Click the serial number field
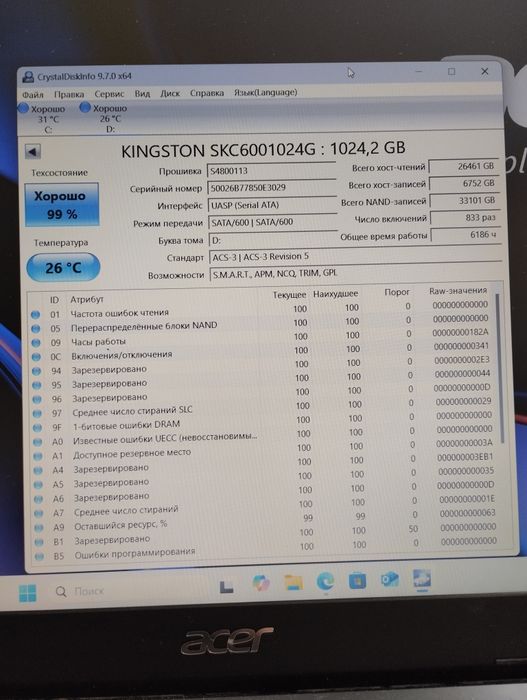Viewport: 527px width, 700px height. tap(272, 188)
